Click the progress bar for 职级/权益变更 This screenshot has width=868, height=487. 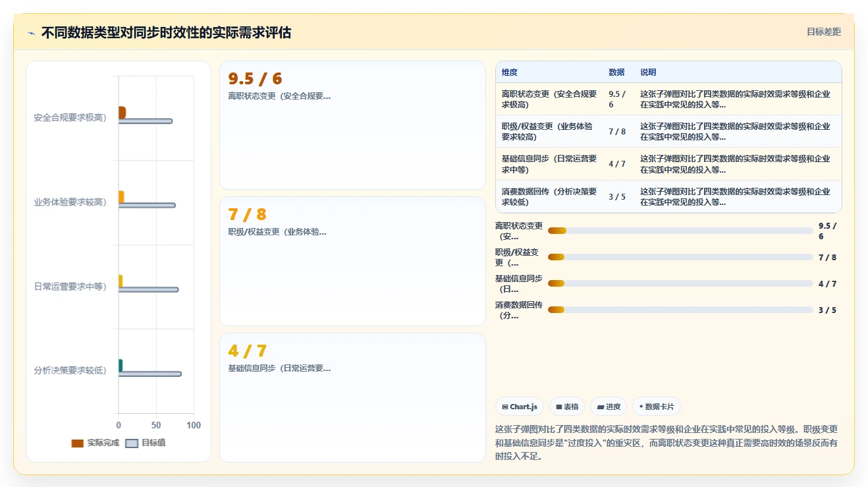(x=680, y=257)
